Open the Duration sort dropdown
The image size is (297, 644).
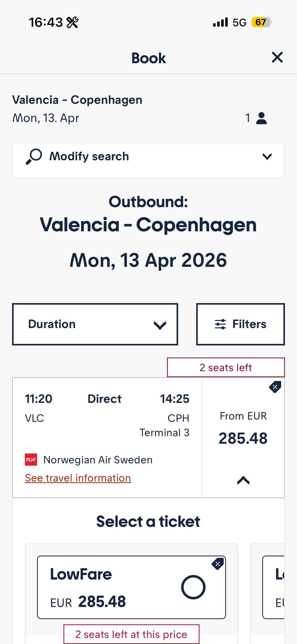tap(95, 324)
